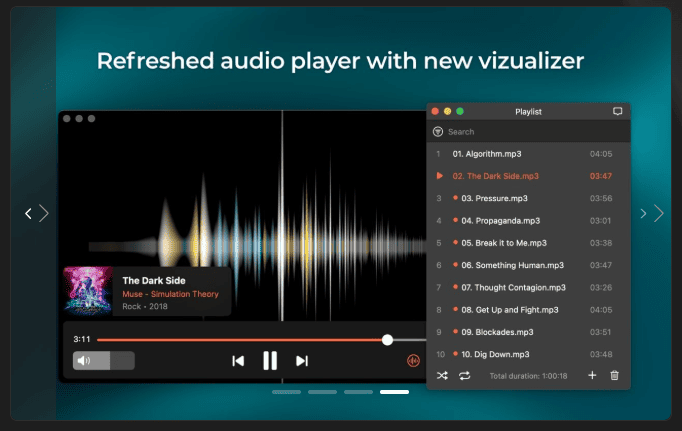Click the orange play indicator on track 02
Image resolution: width=682 pixels, height=431 pixels.
439,176
